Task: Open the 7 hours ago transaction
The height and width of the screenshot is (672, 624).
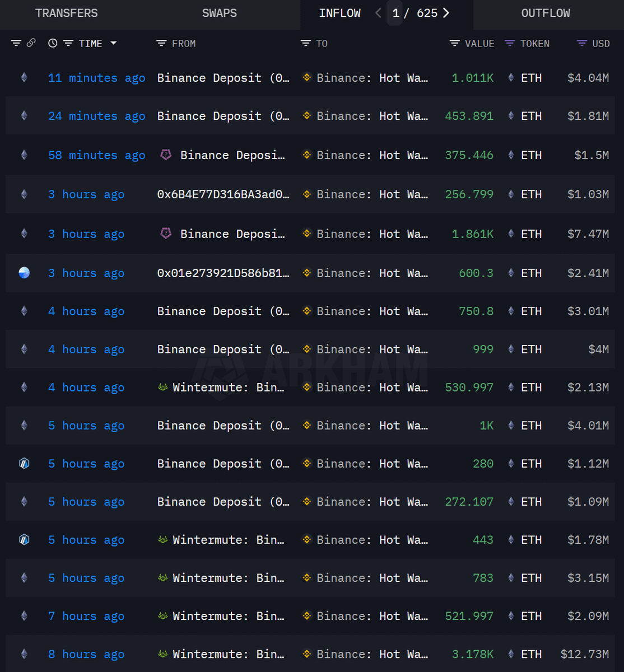Action: 86,616
